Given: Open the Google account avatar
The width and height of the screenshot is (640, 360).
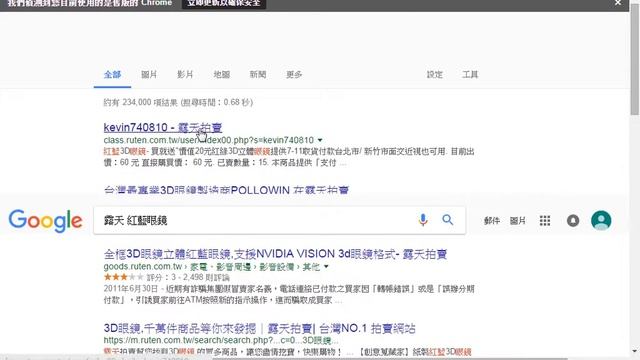Looking at the screenshot, I should 601,220.
